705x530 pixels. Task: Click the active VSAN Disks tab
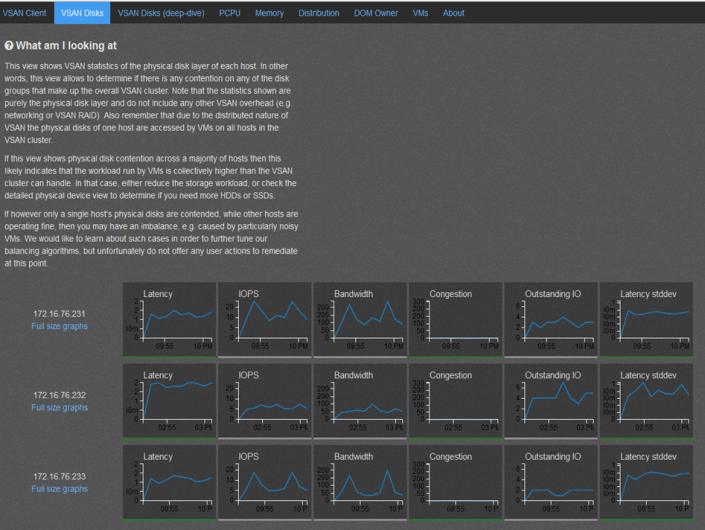[x=81, y=13]
